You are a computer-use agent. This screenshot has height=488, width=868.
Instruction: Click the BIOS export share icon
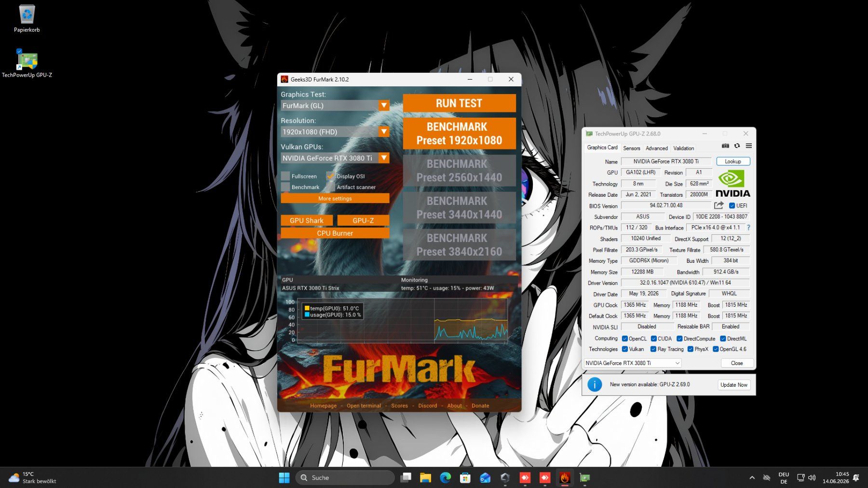tap(719, 205)
